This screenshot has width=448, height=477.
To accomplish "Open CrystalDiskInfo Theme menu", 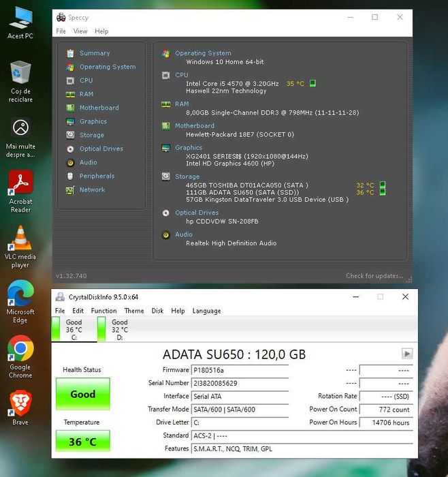I will point(134,311).
